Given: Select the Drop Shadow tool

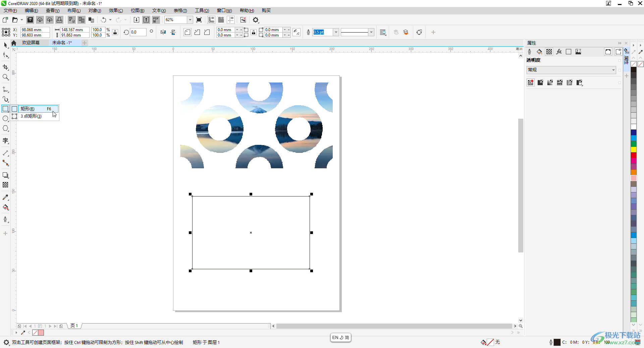Looking at the screenshot, I should [x=5, y=175].
